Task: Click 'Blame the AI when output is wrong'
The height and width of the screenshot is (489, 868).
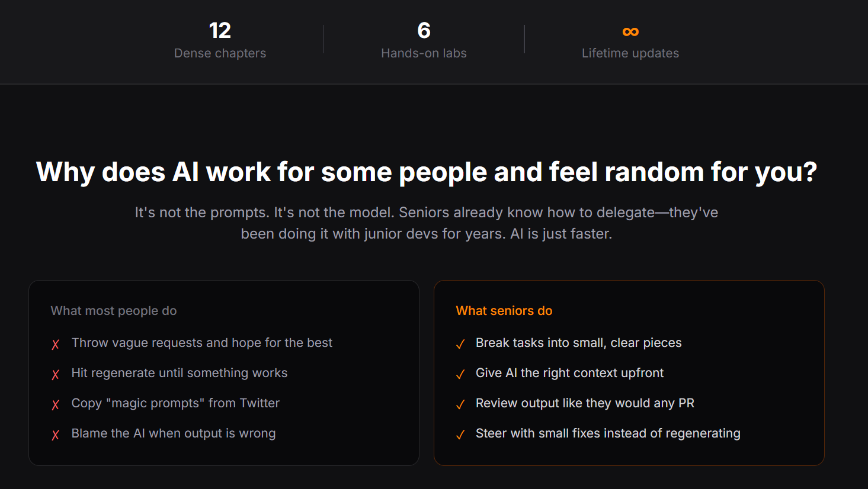Action: click(174, 433)
